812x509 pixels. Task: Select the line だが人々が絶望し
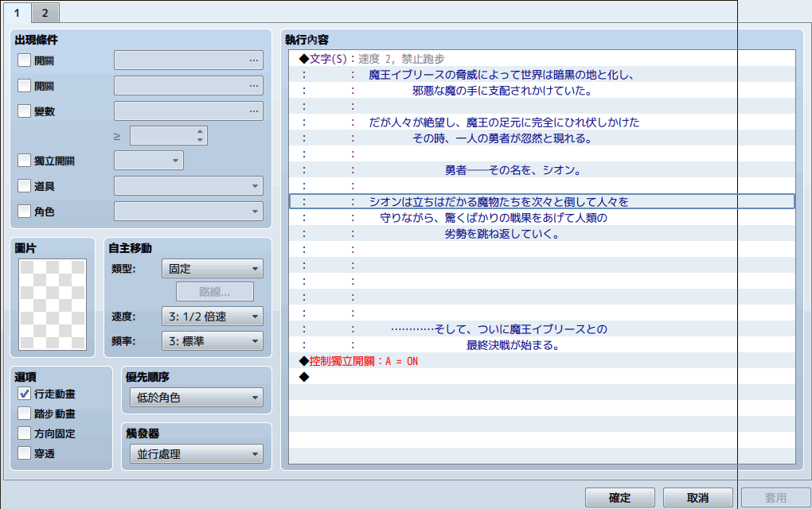(x=541, y=122)
